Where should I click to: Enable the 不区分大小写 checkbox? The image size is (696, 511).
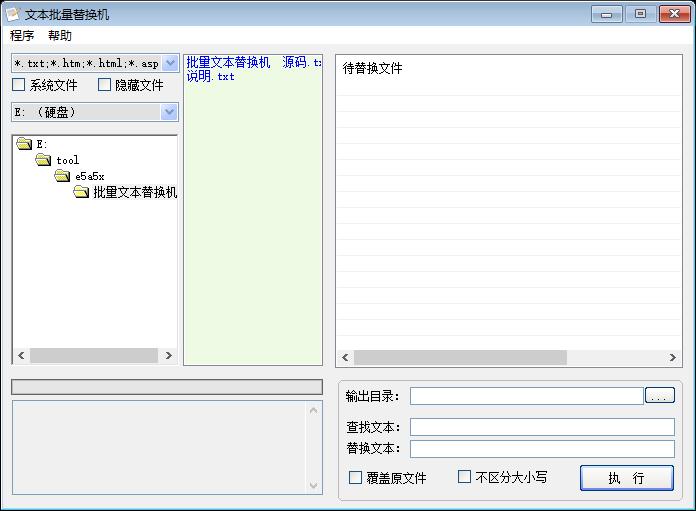464,477
